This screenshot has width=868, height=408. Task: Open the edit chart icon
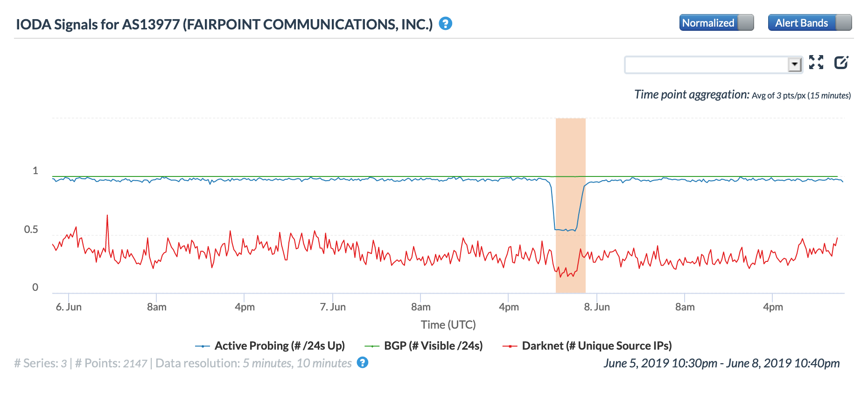click(841, 62)
